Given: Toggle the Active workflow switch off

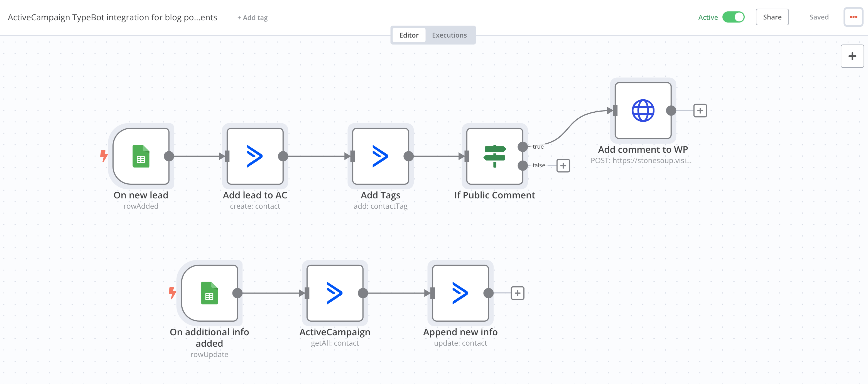Looking at the screenshot, I should pos(733,17).
